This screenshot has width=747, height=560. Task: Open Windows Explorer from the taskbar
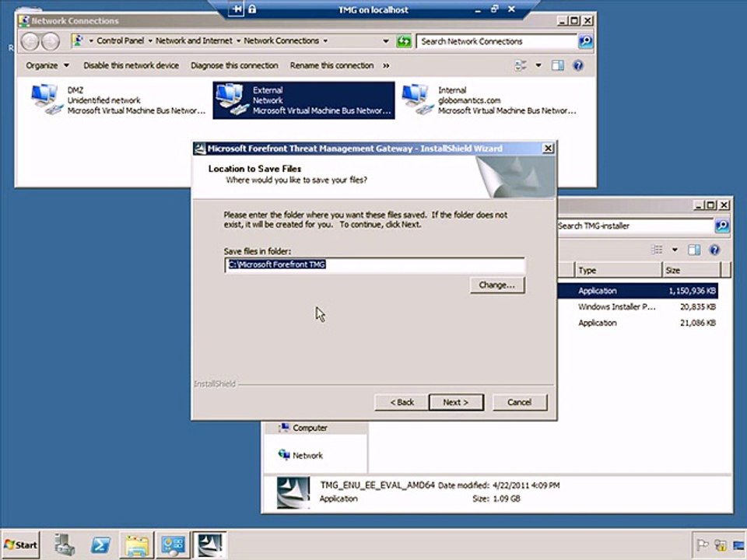tap(137, 544)
